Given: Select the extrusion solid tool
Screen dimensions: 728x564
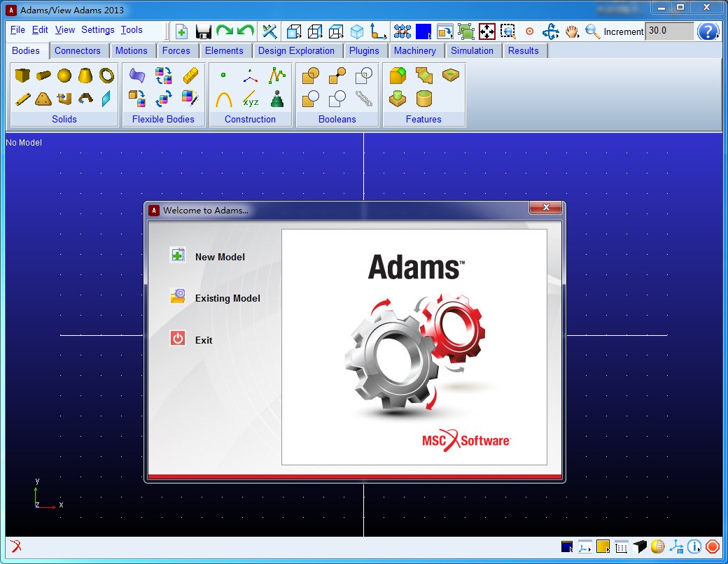Looking at the screenshot, I should click(64, 99).
